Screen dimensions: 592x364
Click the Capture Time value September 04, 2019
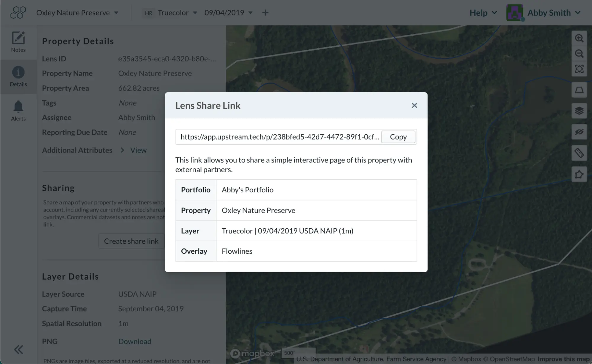(x=151, y=308)
